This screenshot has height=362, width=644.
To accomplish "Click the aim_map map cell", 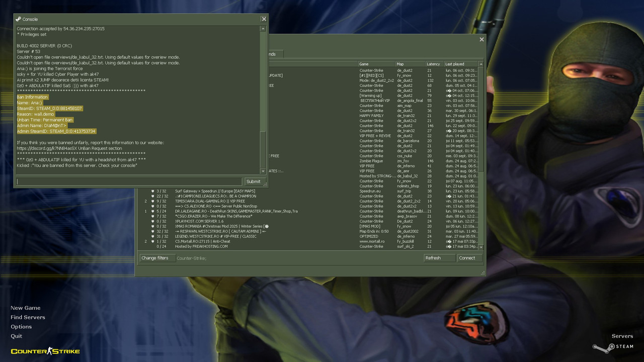I will pyautogui.click(x=404, y=106).
